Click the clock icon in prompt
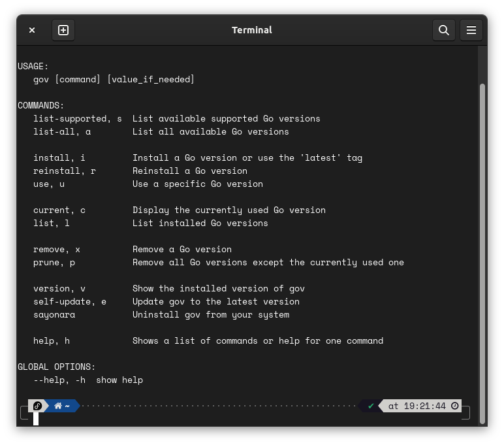Screen dimensions: 504x445 [x=455, y=406]
